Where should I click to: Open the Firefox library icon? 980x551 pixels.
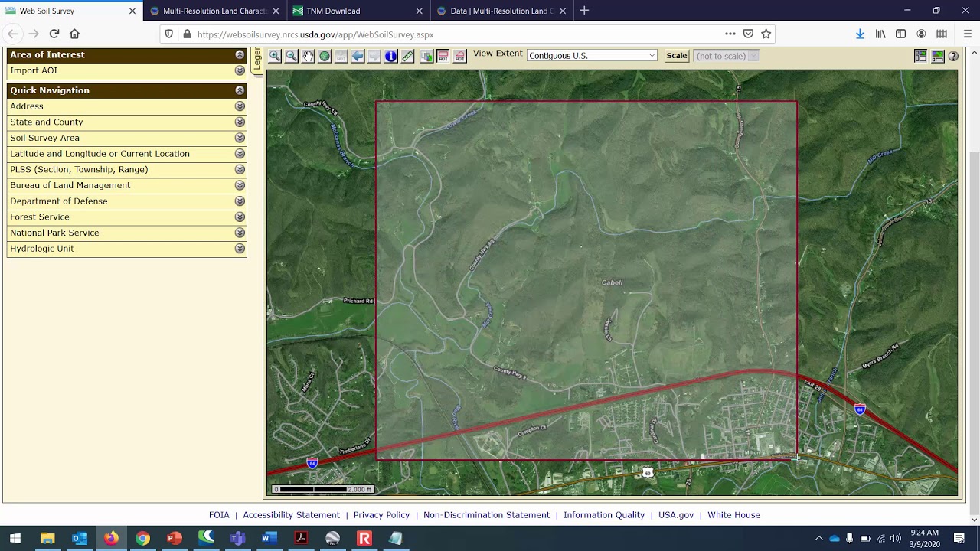click(x=880, y=34)
